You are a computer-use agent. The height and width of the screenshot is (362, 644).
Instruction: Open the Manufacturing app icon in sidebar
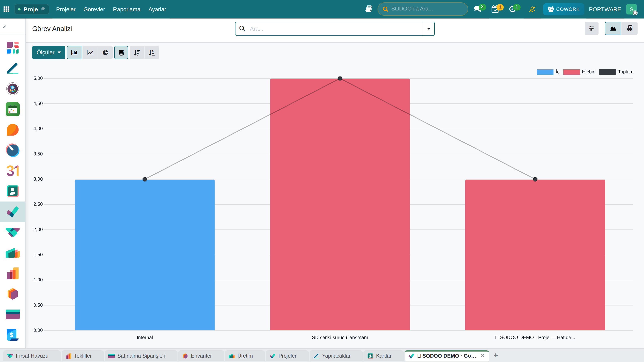[13, 253]
